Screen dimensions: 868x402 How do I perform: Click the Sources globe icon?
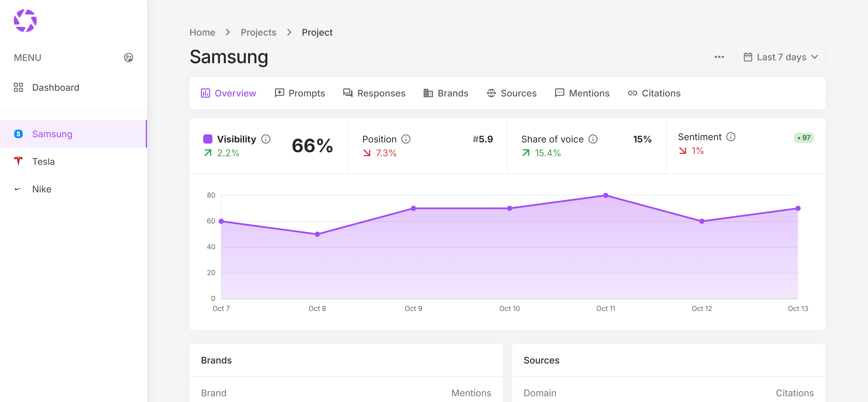(x=491, y=93)
